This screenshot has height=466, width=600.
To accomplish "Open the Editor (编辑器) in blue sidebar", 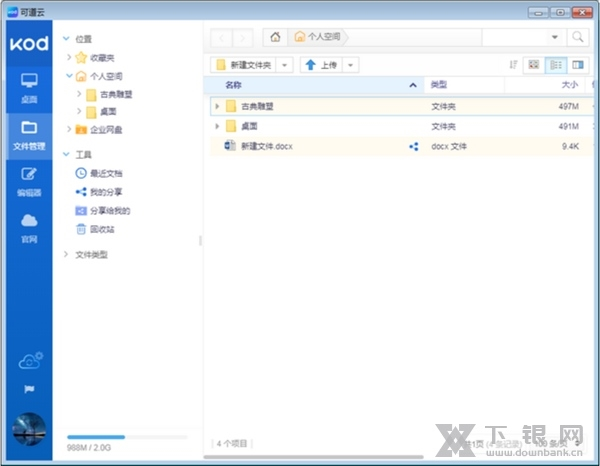I will click(29, 182).
